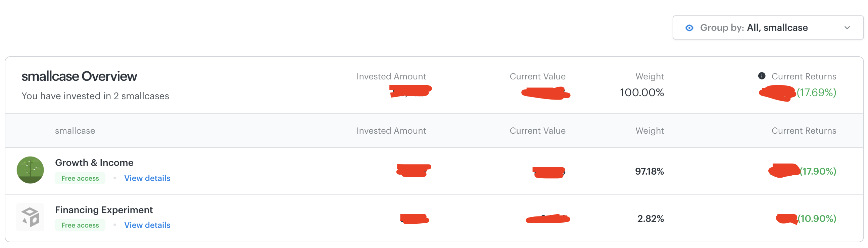The width and height of the screenshot is (868, 248).
Task: Click the info icon beside Current Returns
Action: point(762,76)
